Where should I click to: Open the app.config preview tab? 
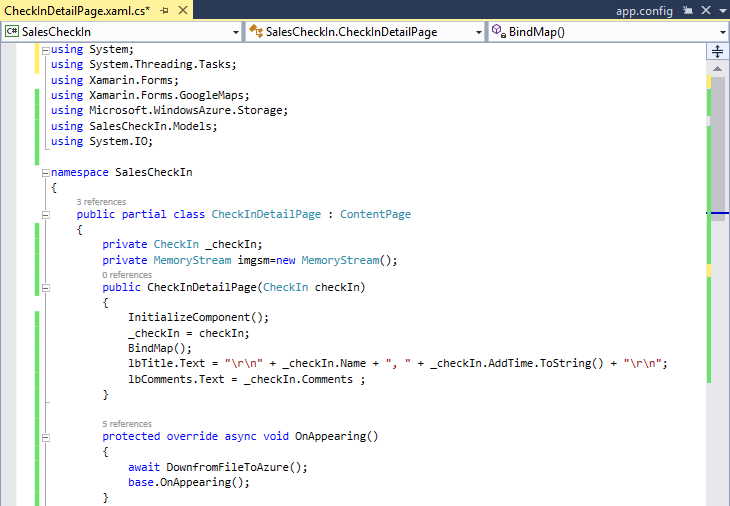click(644, 11)
